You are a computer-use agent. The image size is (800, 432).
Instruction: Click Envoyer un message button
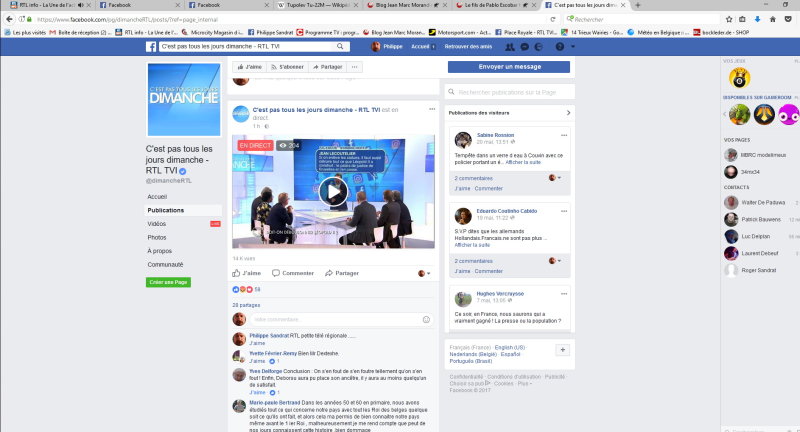(x=509, y=67)
